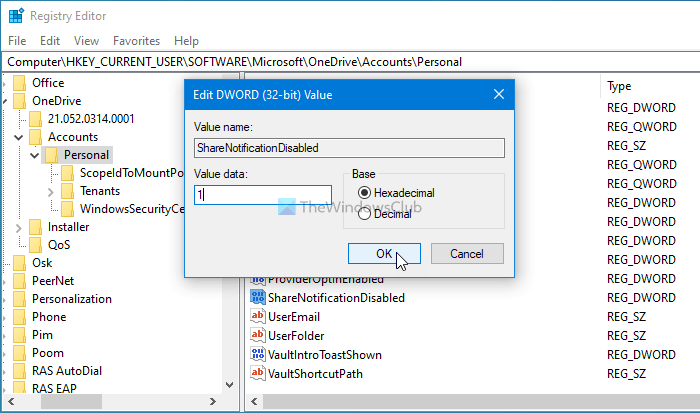Open the View menu
This screenshot has height=413, width=700.
pos(86,41)
